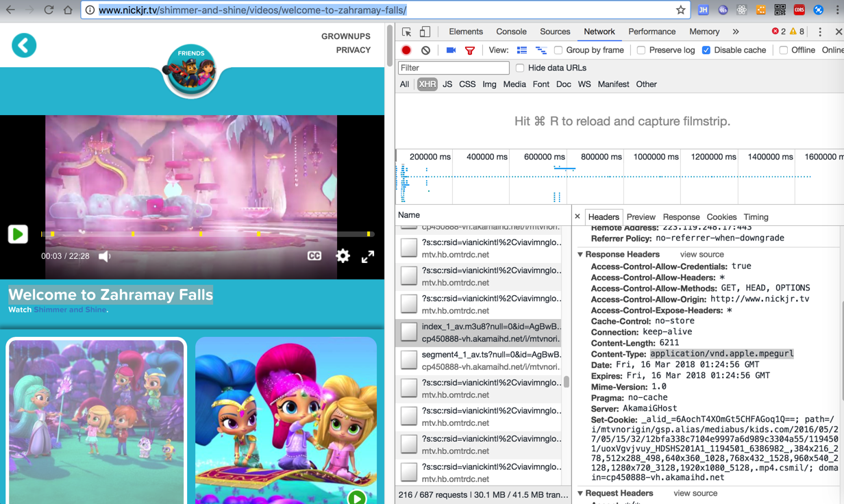Toggle closed captions CC
844x504 pixels.
(314, 256)
